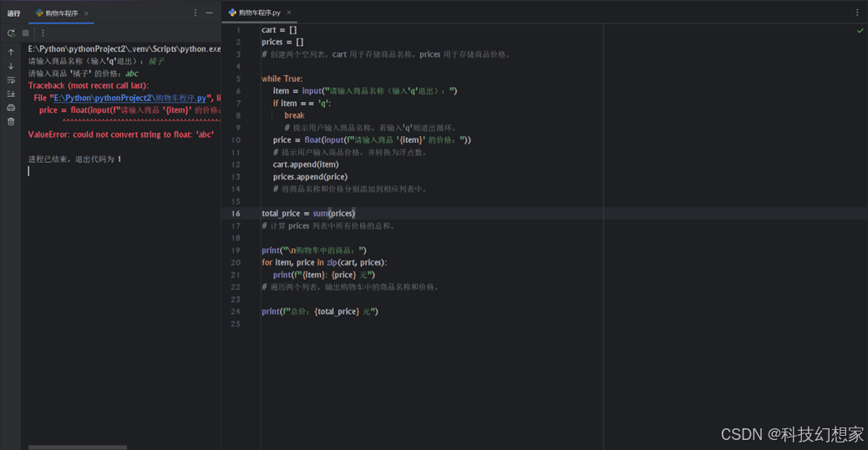Viewport: 868px width, 450px height.
Task: Click the 'prices.append(price)' line
Action: 310,176
